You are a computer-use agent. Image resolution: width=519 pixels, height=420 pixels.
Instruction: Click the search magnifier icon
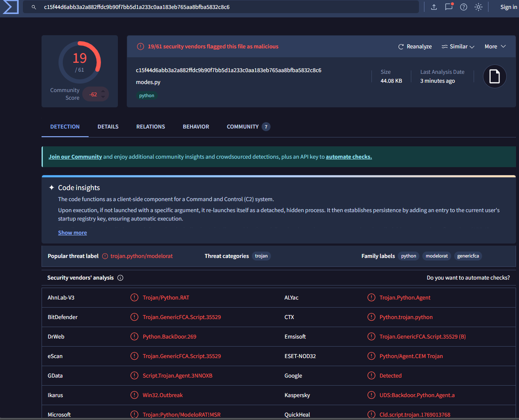34,7
